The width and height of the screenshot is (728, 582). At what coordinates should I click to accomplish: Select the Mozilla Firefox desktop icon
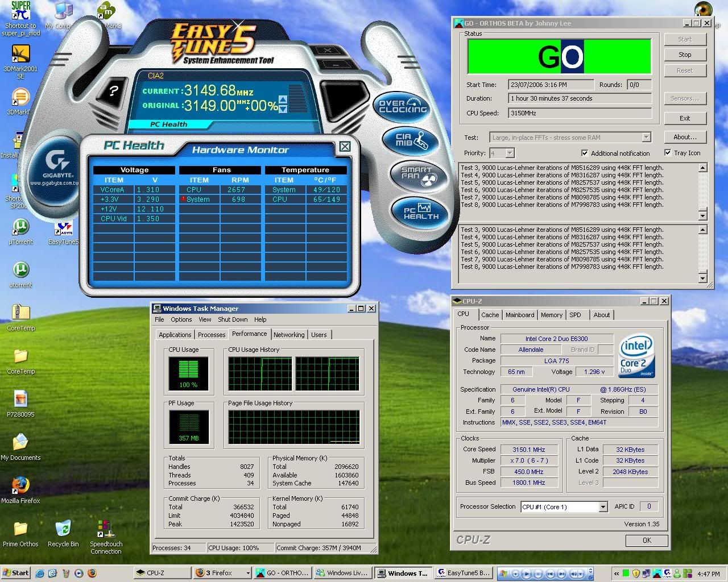[21, 491]
